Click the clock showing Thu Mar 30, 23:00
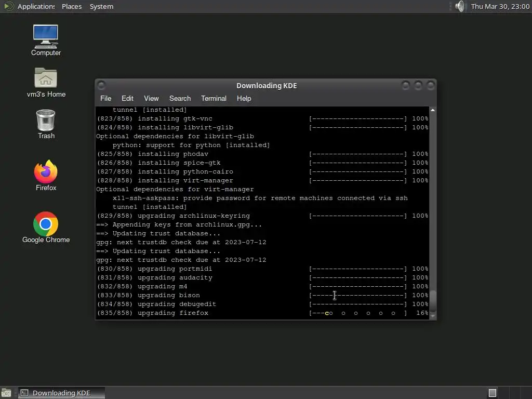 click(x=500, y=6)
